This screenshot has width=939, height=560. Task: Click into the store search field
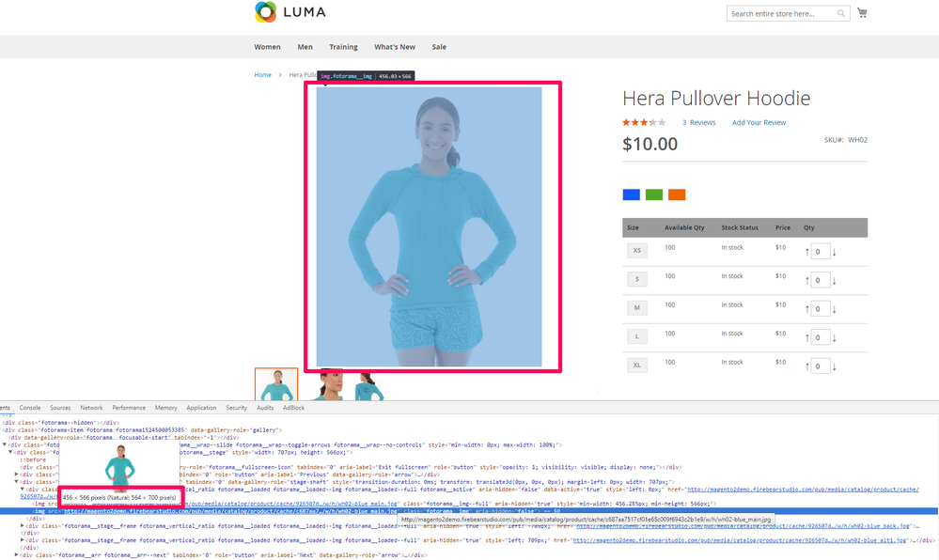780,14
